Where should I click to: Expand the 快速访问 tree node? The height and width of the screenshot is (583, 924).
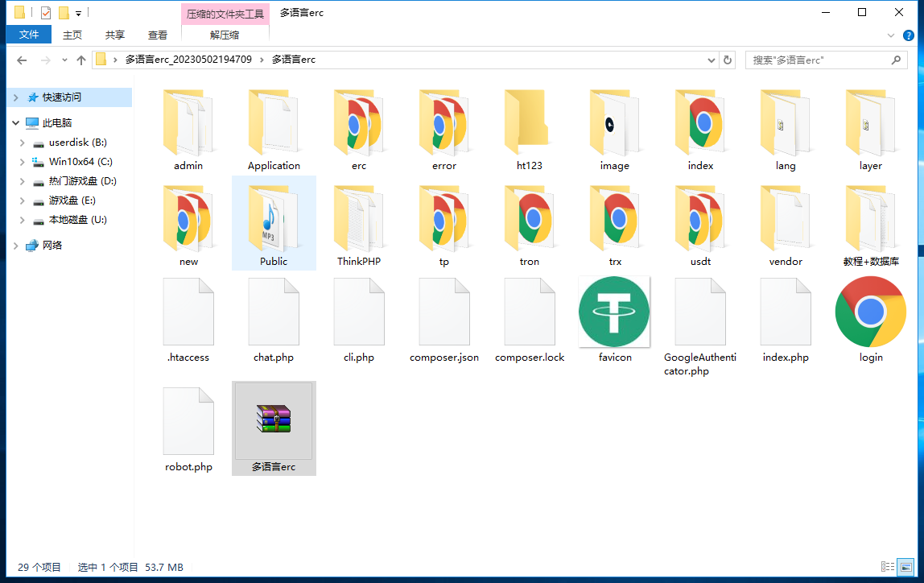(15, 97)
